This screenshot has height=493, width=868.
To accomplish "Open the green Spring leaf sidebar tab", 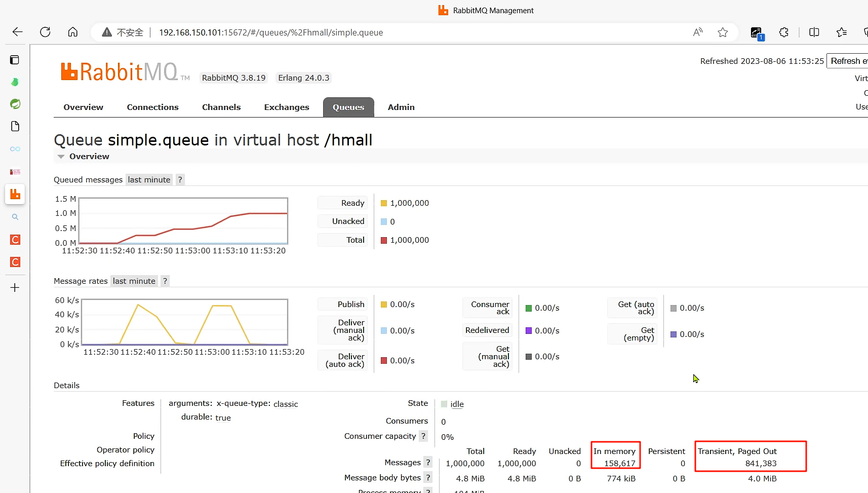I will [x=15, y=104].
